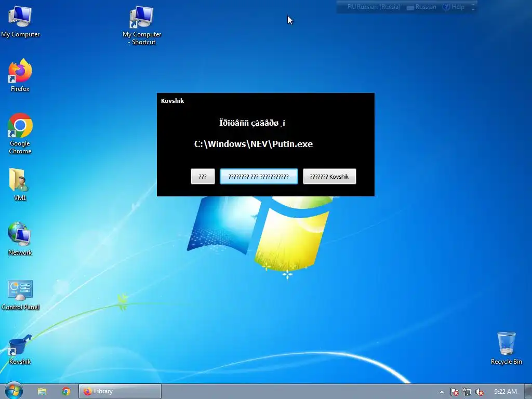Open the Action Center flag icon
Viewport: 532px width, 399px height.
tap(454, 392)
